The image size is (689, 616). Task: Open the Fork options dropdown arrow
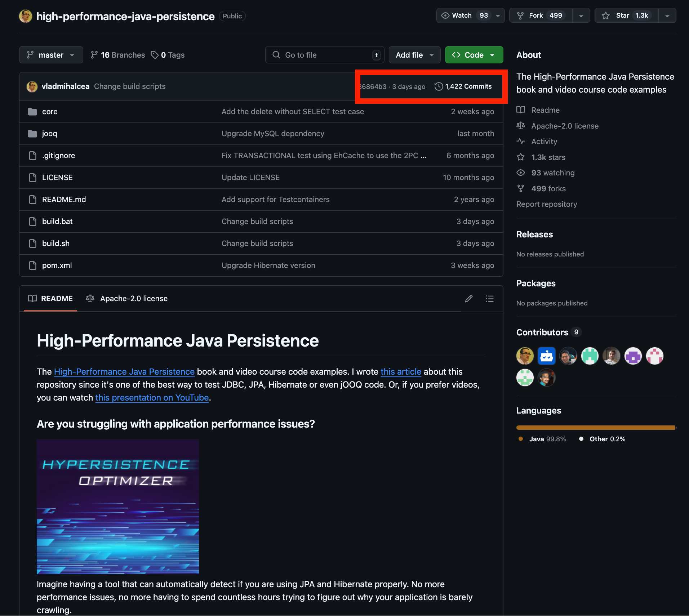click(581, 15)
